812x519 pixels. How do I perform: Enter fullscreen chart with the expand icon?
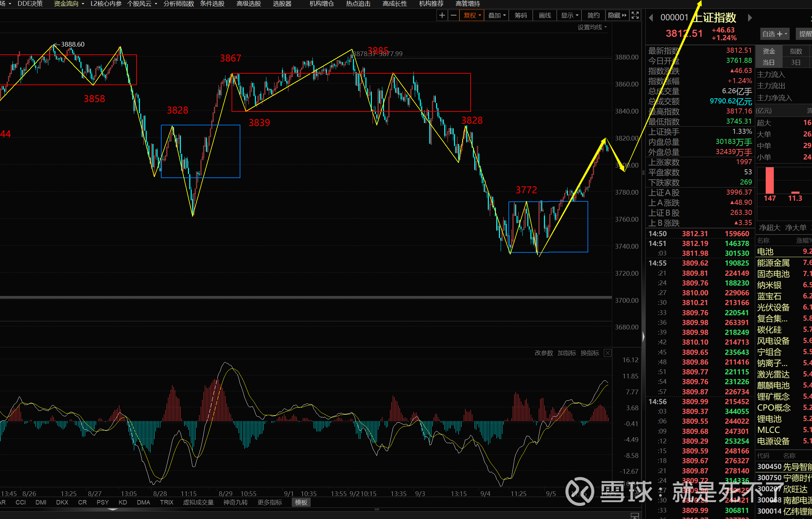click(x=635, y=15)
